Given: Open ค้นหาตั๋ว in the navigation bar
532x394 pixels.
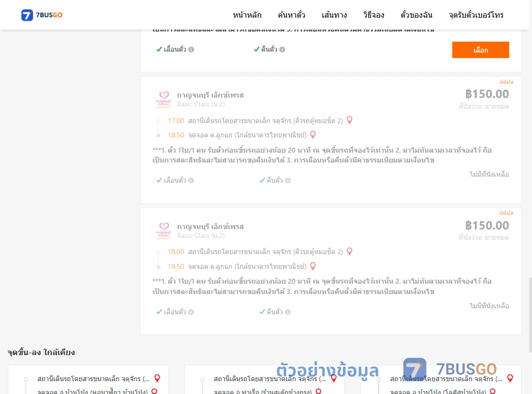Looking at the screenshot, I should coord(292,15).
